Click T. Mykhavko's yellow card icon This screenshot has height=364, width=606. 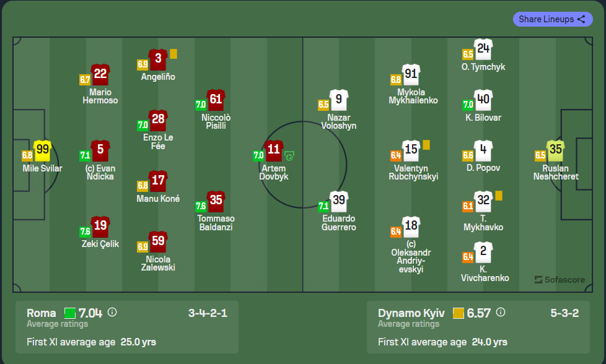(499, 196)
